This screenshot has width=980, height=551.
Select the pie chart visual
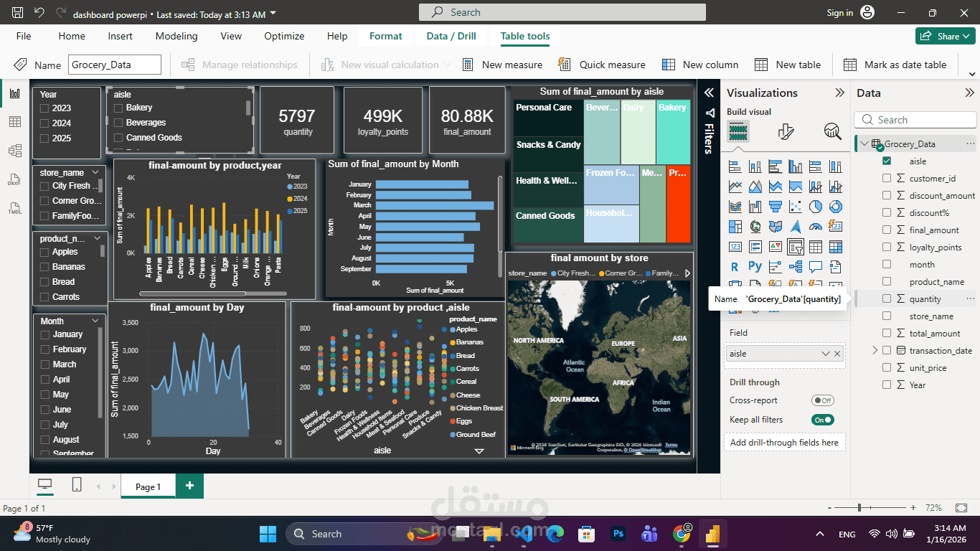[x=814, y=206]
